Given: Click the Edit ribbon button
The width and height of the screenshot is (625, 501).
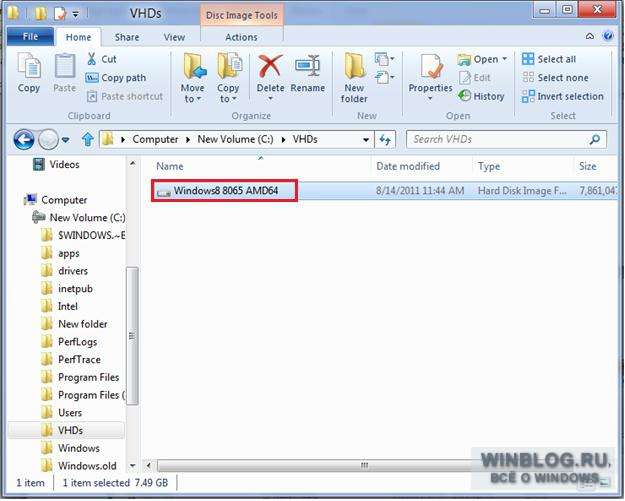Looking at the screenshot, I should point(474,78).
